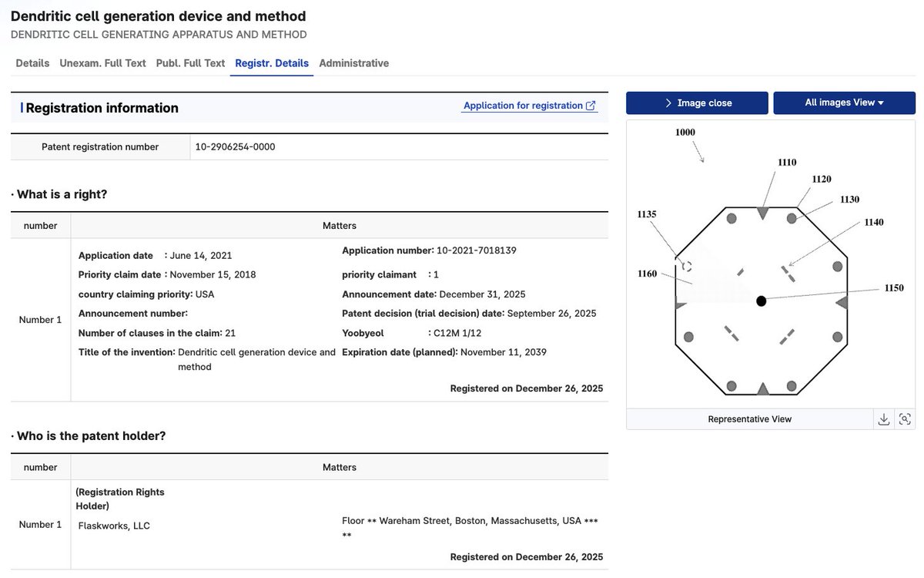Click classification code C12M 1/12
This screenshot has height=578, width=924.
click(x=459, y=333)
